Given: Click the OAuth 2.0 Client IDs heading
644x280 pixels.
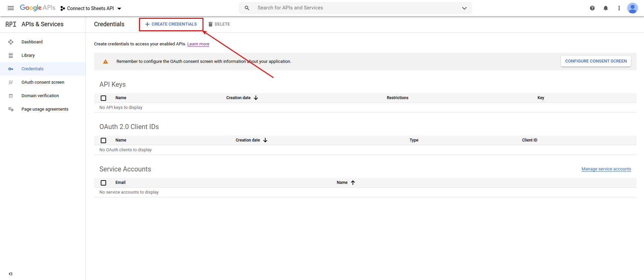Looking at the screenshot, I should click(x=129, y=127).
